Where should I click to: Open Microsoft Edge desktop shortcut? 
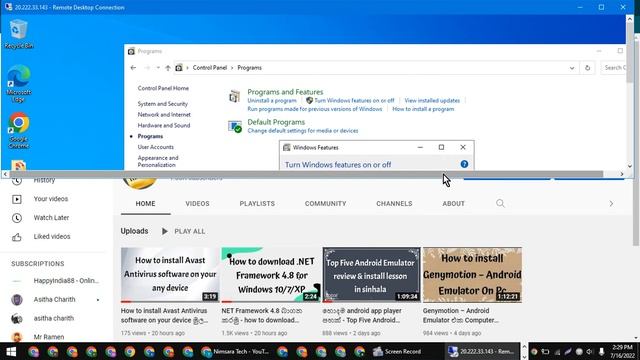pos(18,83)
